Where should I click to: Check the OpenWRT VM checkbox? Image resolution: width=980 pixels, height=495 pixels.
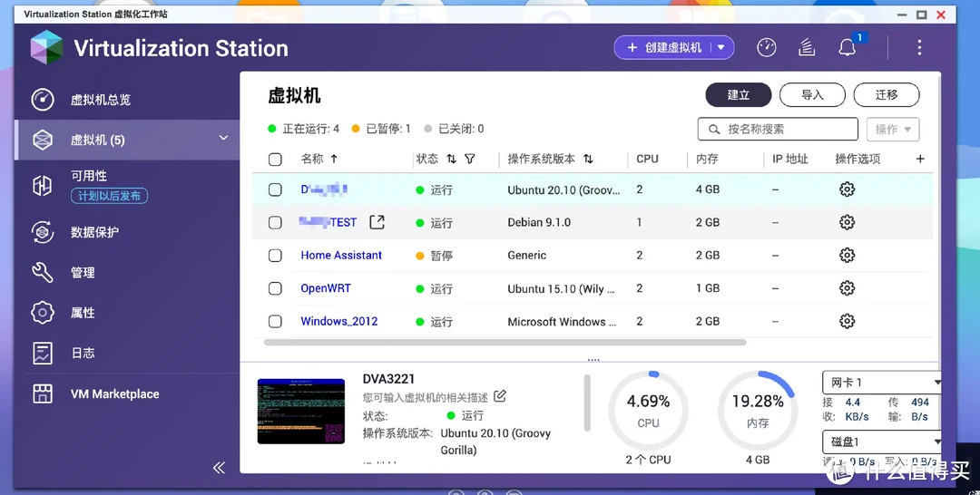point(275,288)
